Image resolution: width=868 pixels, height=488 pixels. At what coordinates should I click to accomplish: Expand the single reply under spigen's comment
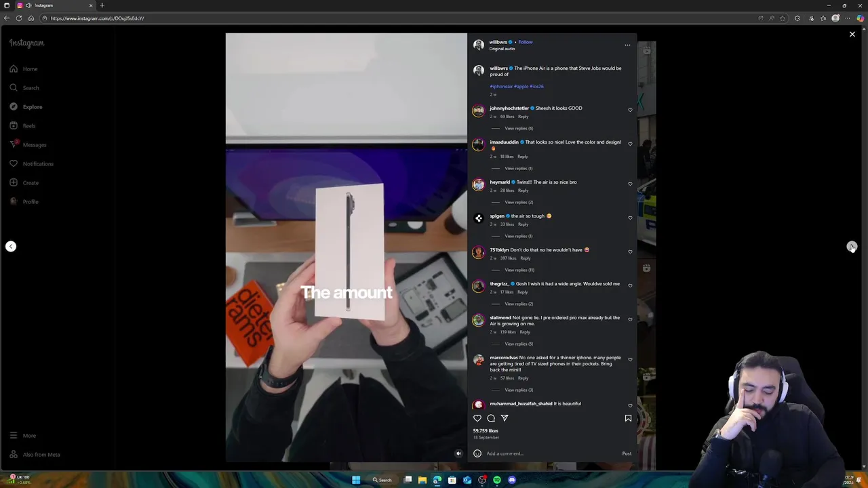(519, 237)
